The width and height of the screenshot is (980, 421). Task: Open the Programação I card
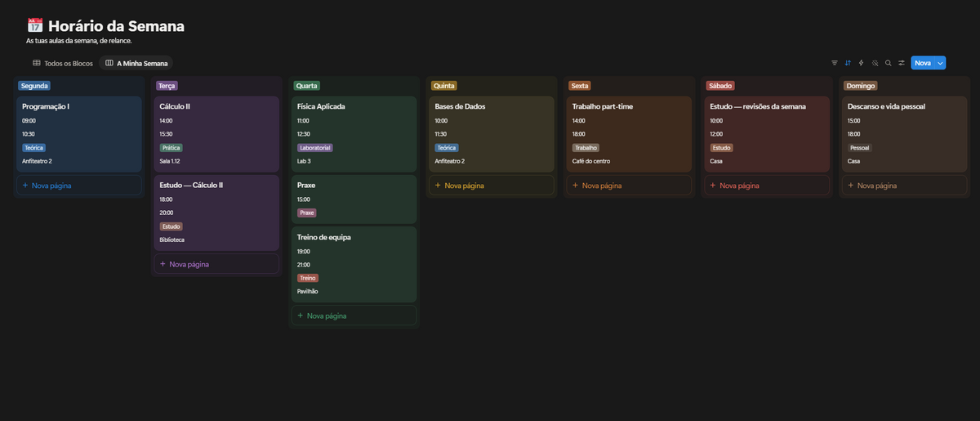[x=79, y=134]
